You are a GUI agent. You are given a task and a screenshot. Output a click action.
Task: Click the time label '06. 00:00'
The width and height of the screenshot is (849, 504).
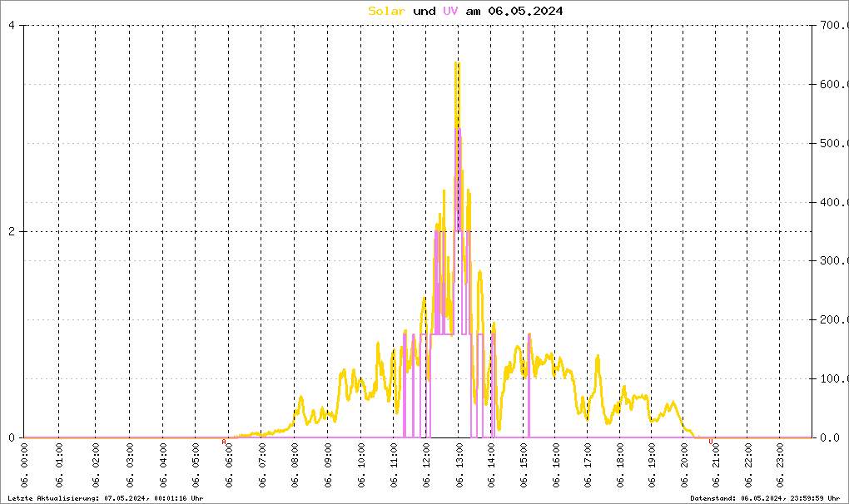(24, 466)
